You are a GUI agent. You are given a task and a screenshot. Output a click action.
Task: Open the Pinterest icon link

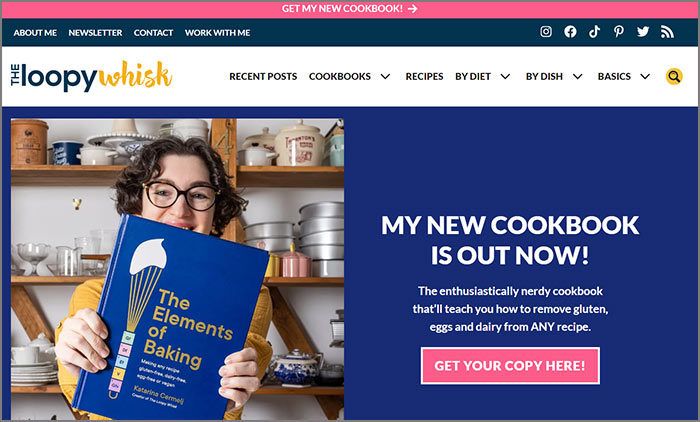click(618, 32)
